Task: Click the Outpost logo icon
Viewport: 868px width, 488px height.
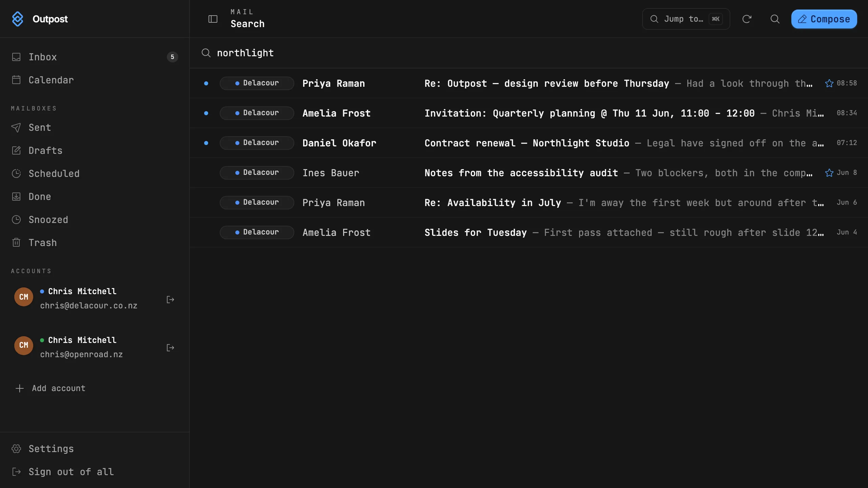Action: 18,19
